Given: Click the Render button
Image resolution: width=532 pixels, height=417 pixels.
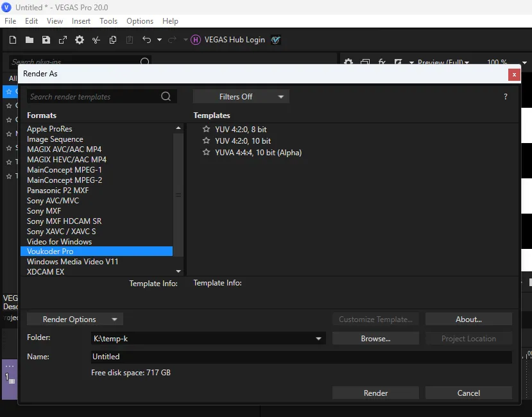Looking at the screenshot, I should [x=375, y=393].
